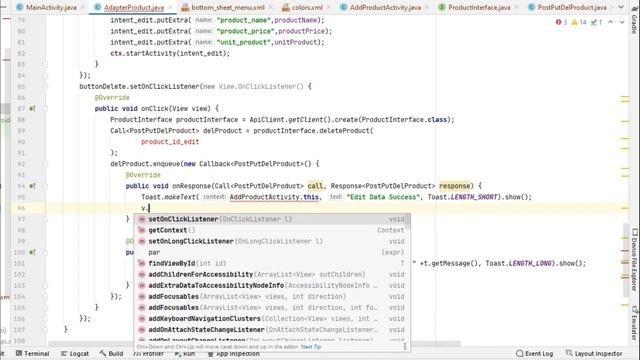Show hidden editor tabs dropdown

tap(621, 7)
